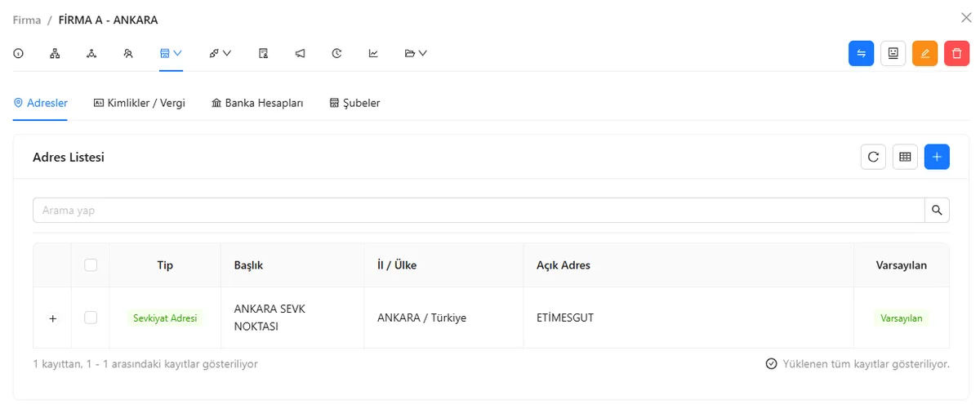Select the ANKARA SEVK NOKTASI row checkbox
The image size is (980, 409).
click(91, 317)
